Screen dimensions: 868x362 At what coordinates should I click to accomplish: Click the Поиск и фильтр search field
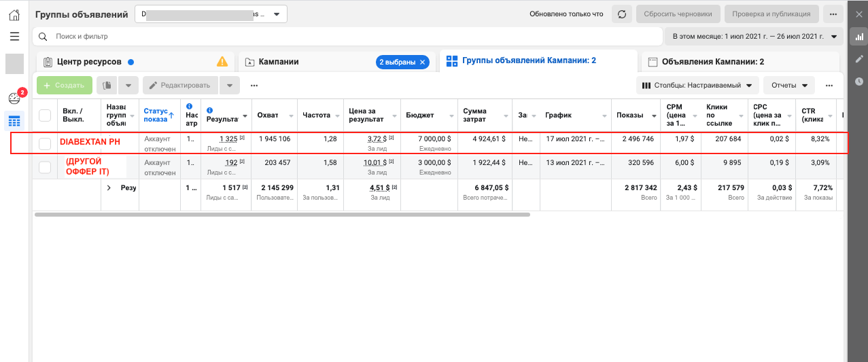[x=347, y=36]
